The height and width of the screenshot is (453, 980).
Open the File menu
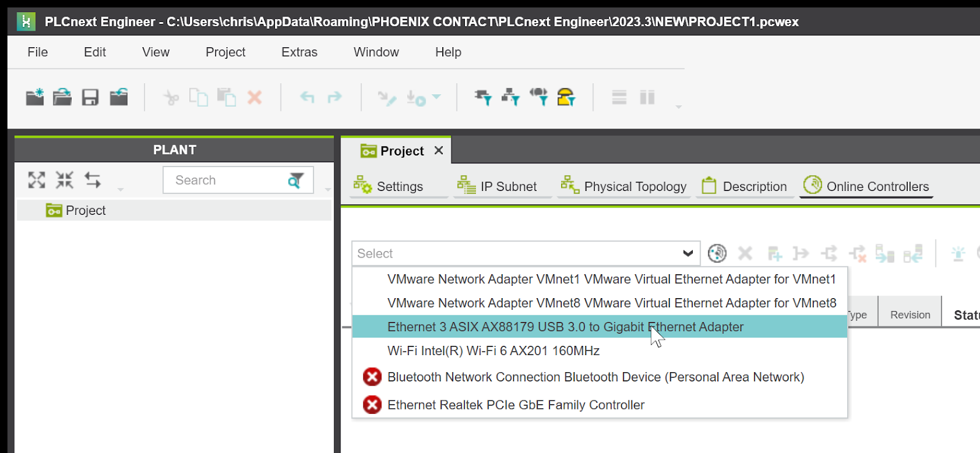[x=37, y=52]
